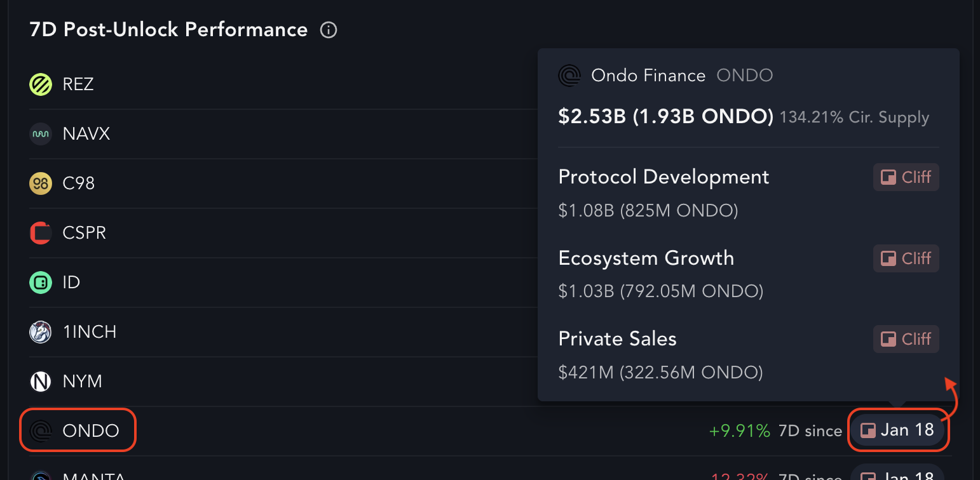Click the C98 token name
Viewport: 980px width, 480px height.
pyautogui.click(x=79, y=183)
